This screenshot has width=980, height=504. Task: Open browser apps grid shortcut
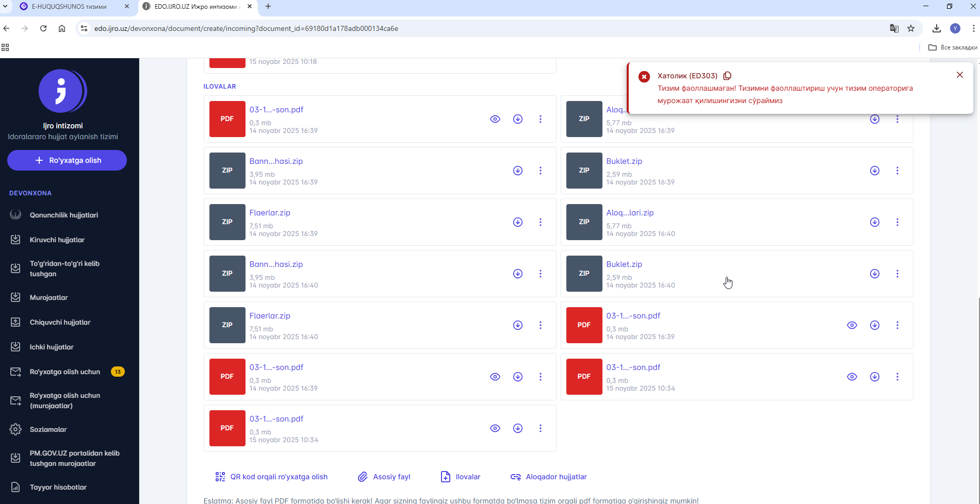point(5,47)
